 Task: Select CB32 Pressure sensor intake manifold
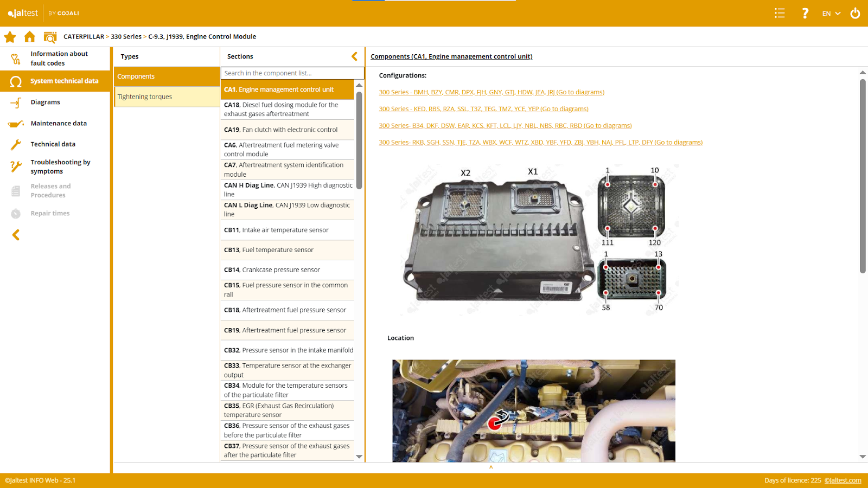coord(288,350)
